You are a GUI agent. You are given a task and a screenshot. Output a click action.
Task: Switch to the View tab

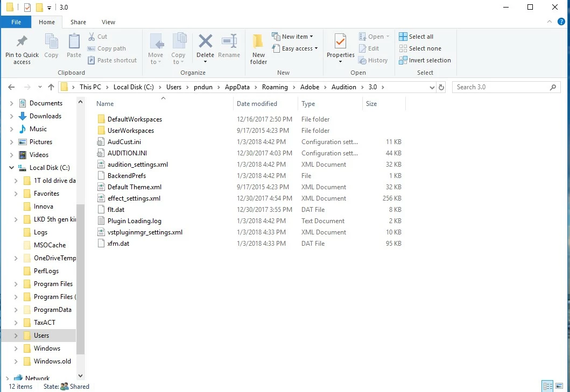[108, 22]
